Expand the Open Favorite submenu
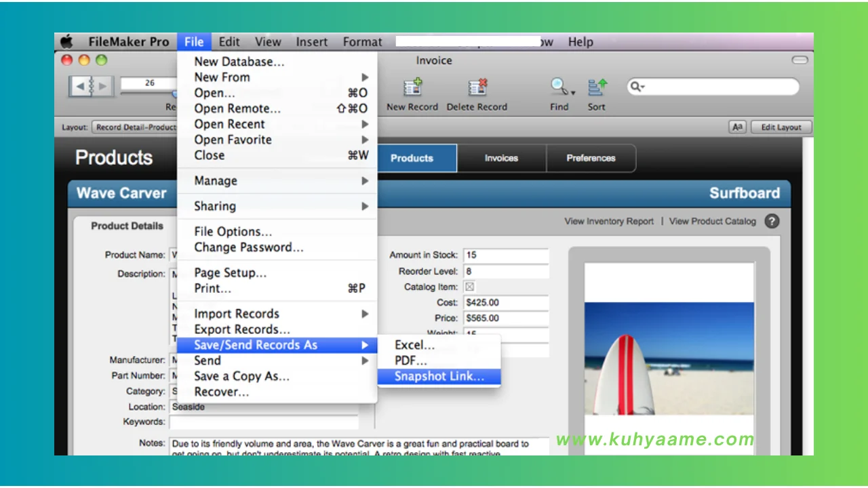The height and width of the screenshot is (488, 868). pyautogui.click(x=365, y=140)
